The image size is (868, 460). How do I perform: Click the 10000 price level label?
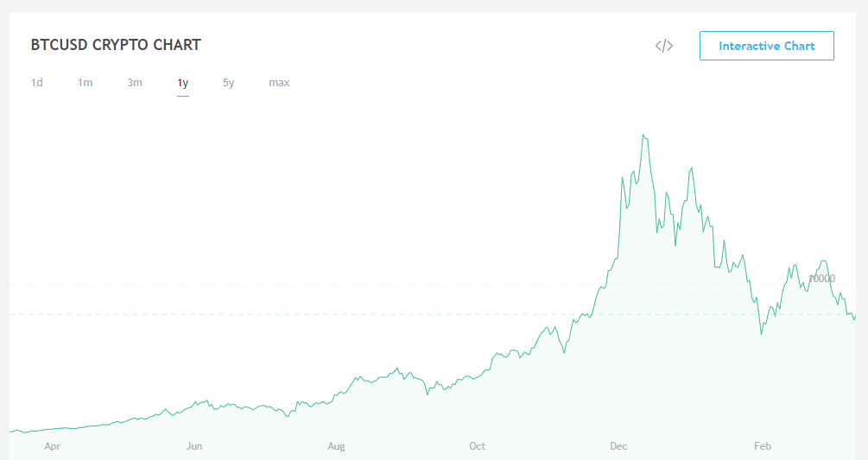[x=821, y=279]
